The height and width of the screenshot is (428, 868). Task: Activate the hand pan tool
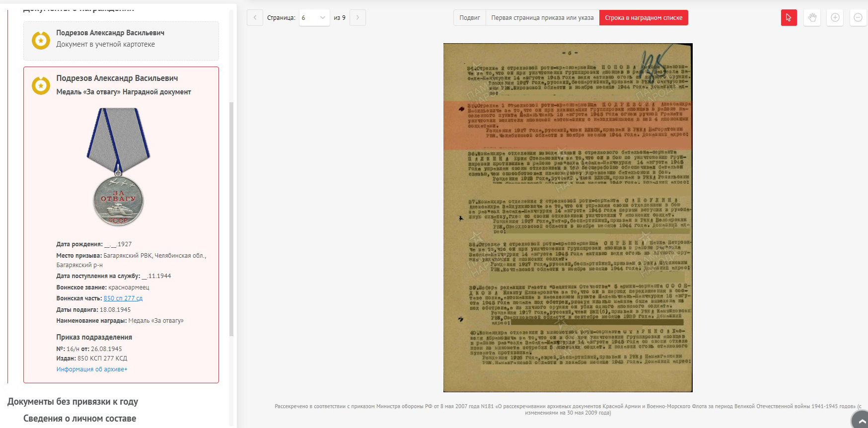click(x=812, y=18)
